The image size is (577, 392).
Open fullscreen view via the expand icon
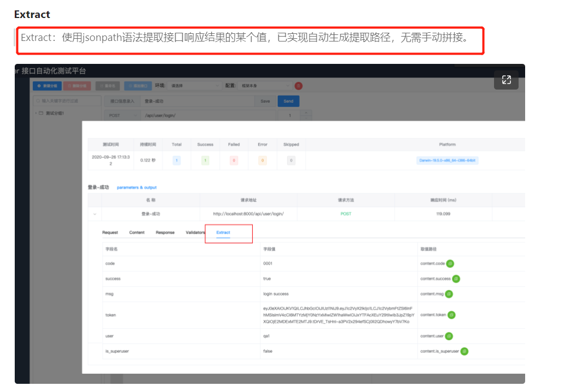click(506, 80)
